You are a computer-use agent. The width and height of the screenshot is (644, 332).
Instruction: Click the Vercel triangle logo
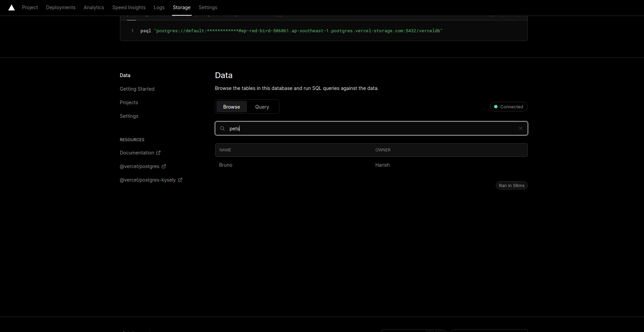(x=12, y=7)
